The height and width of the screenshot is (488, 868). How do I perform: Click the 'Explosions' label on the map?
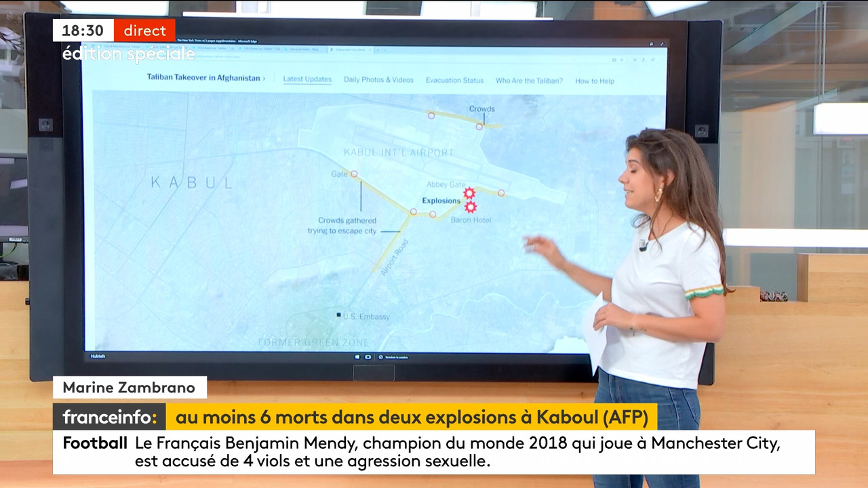(441, 201)
